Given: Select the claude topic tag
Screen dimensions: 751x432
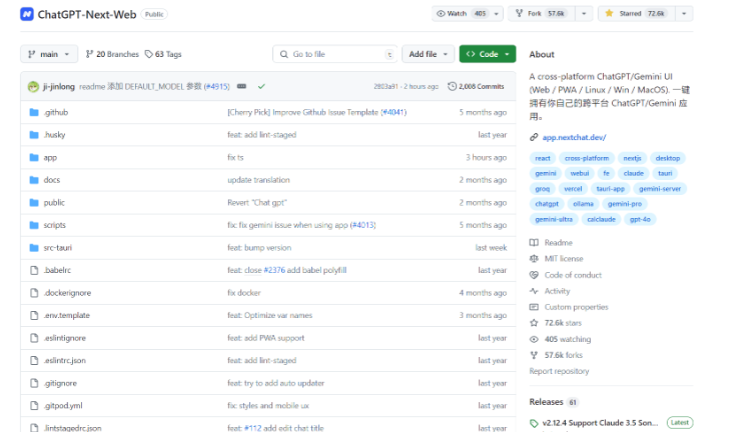Looking at the screenshot, I should click(x=634, y=173).
